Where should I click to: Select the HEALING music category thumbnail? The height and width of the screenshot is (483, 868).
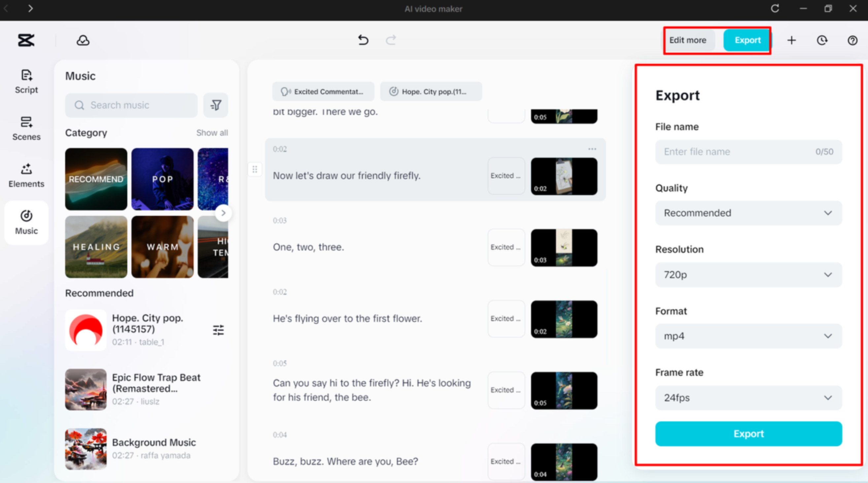click(96, 247)
